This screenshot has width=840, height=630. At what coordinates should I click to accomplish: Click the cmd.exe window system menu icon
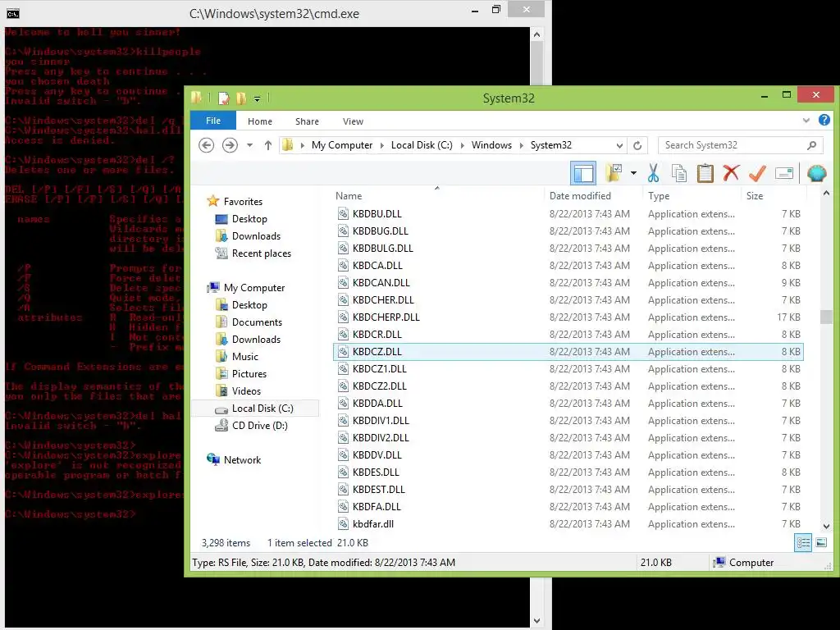coord(13,13)
